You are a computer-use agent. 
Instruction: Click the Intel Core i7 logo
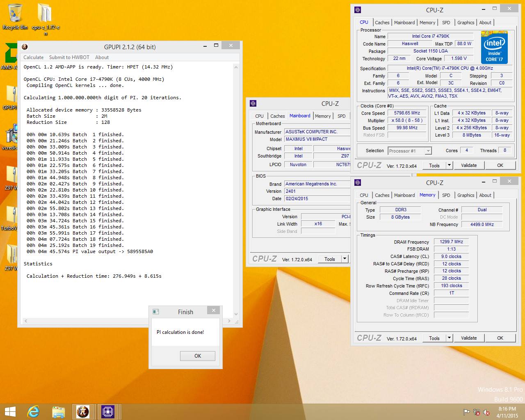coord(494,47)
